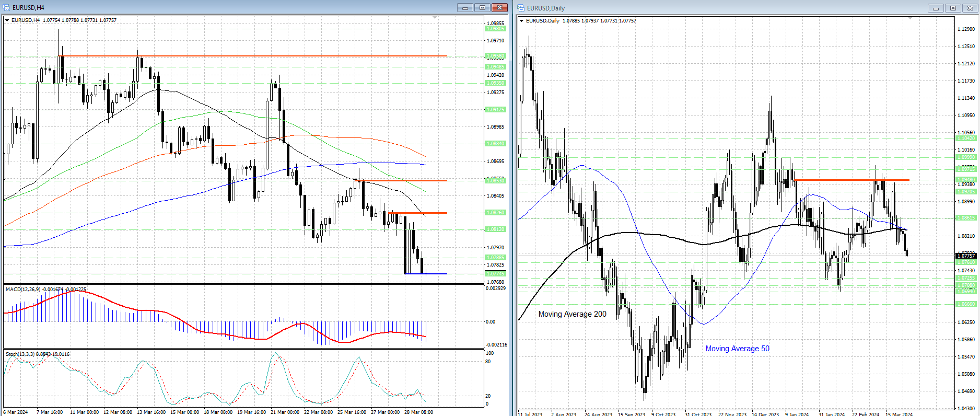
Task: Maximize the EURUSD,Daily chart window
Action: point(953,8)
